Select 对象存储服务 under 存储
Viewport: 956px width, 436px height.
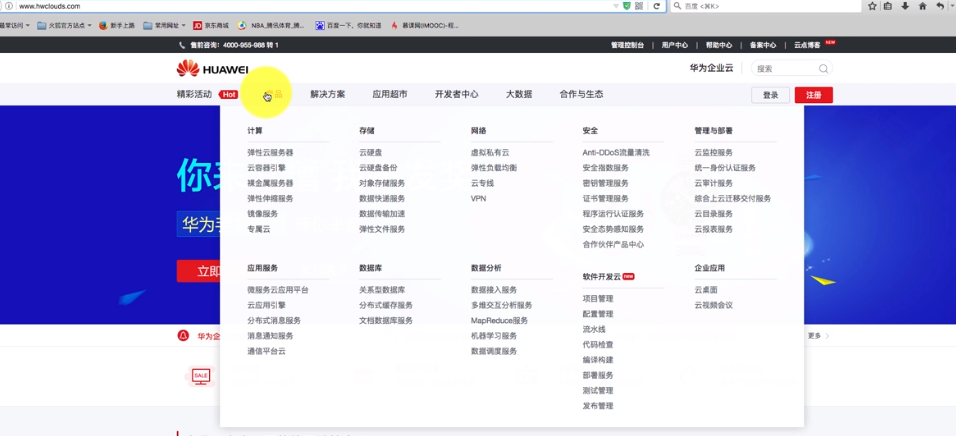[382, 183]
